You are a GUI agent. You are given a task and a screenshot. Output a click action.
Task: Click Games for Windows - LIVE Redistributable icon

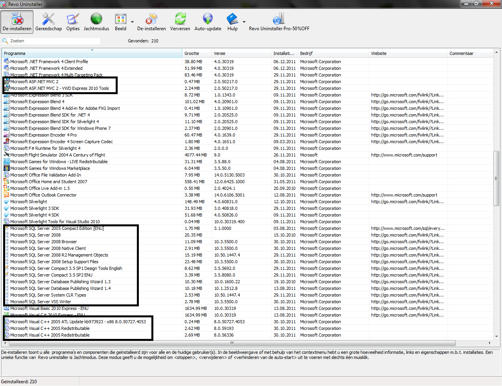pyautogui.click(x=6, y=162)
